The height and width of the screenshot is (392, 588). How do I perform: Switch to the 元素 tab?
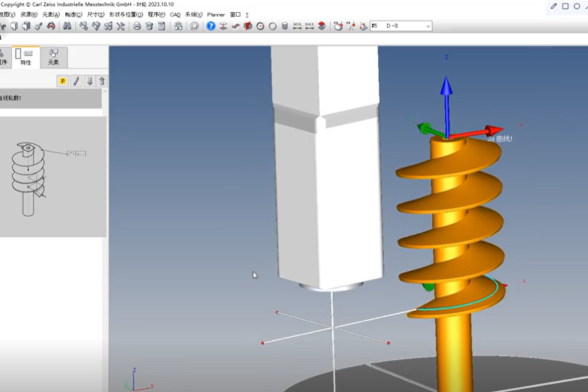[53, 57]
